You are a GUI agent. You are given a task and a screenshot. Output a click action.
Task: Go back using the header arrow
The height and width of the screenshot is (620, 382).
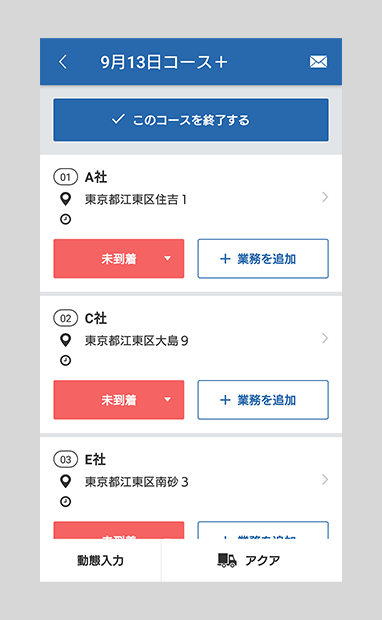(63, 62)
